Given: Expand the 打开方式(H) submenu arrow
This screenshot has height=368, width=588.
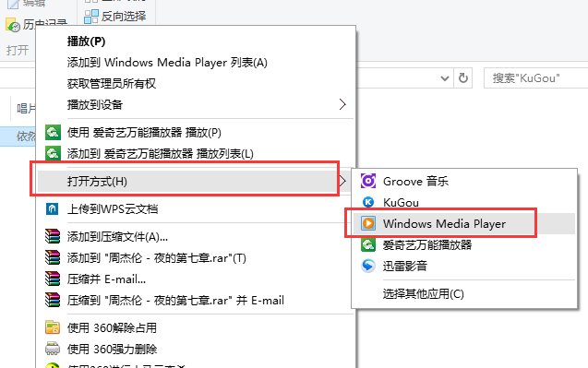Looking at the screenshot, I should pyautogui.click(x=342, y=182).
